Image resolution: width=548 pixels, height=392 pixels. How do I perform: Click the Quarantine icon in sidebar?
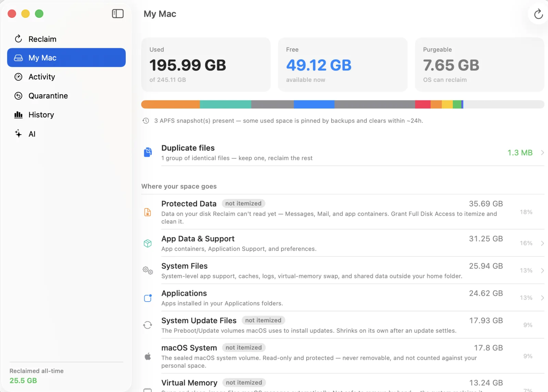click(18, 96)
